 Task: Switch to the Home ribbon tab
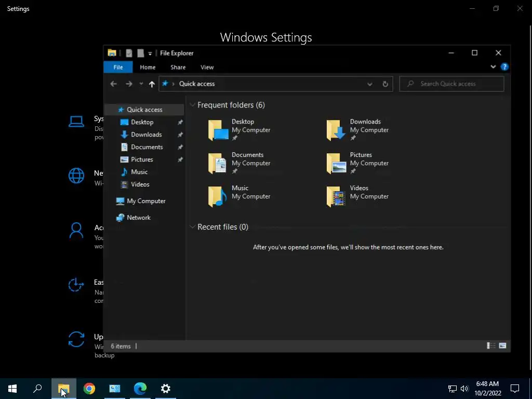tap(148, 67)
